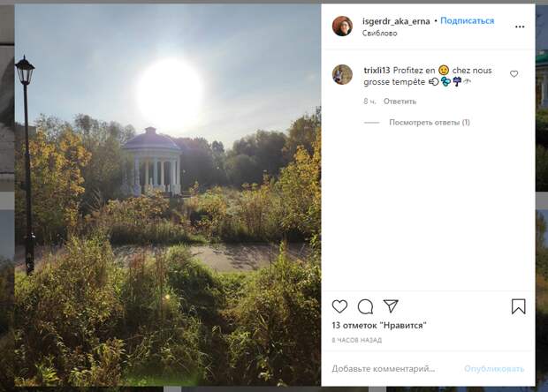Image resolution: width=548 pixels, height=392 pixels.
Task: Expand replies with Посмотреть ответы (1)
Action: (x=430, y=123)
